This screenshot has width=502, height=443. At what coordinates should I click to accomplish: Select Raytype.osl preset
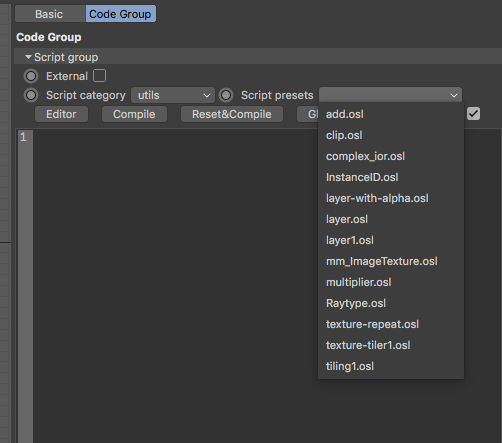pos(391,303)
